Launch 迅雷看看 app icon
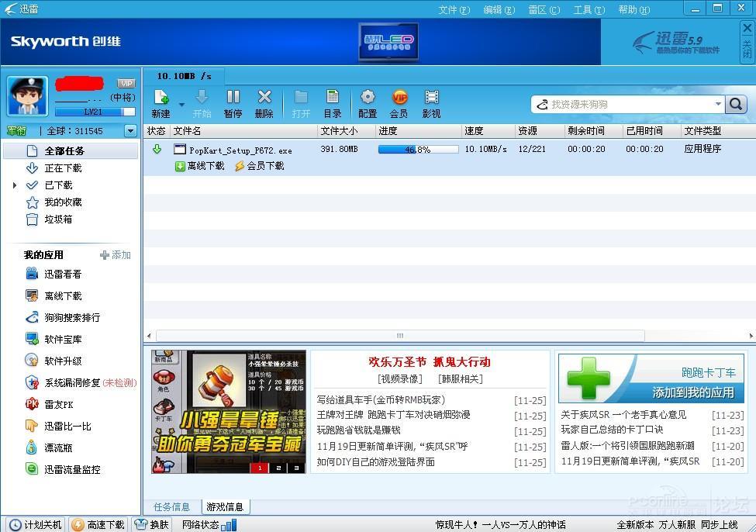 point(32,274)
